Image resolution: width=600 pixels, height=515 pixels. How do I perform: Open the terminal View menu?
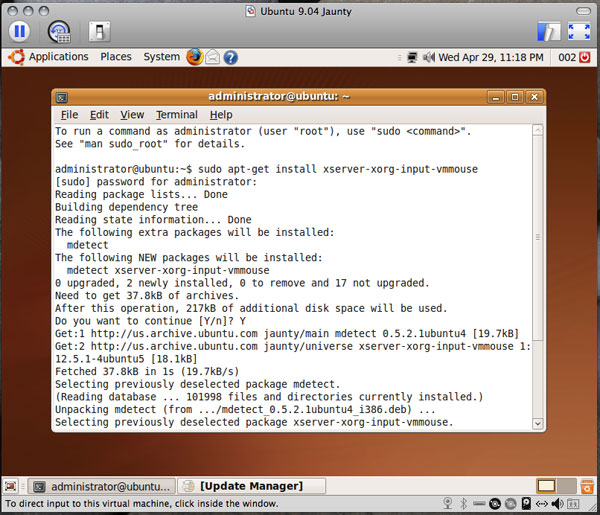132,115
